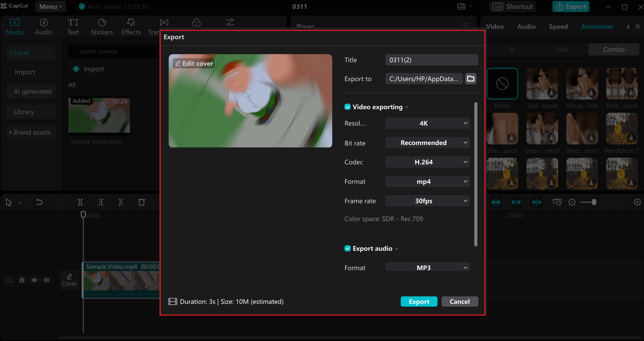
Task: Open the Resolution dropdown showing 4K
Action: click(428, 123)
